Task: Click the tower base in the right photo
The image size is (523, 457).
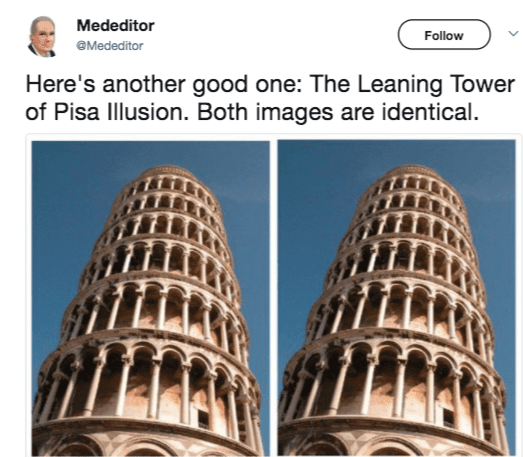Action: pos(394,437)
